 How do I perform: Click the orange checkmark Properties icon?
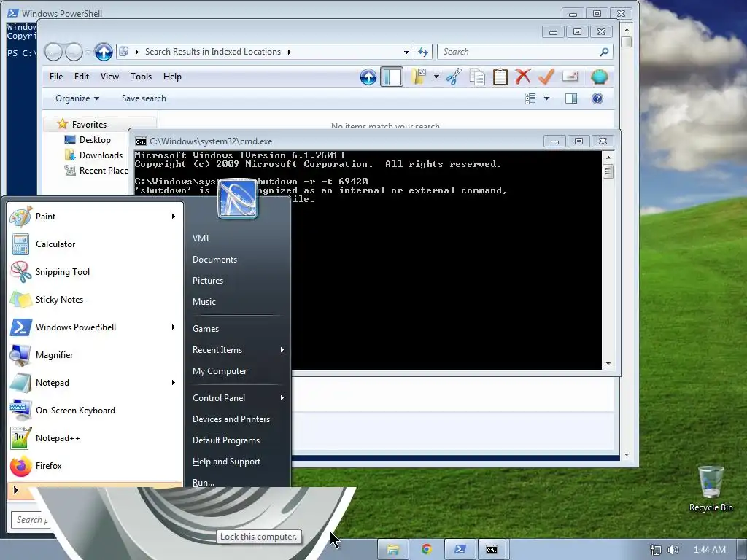click(546, 77)
